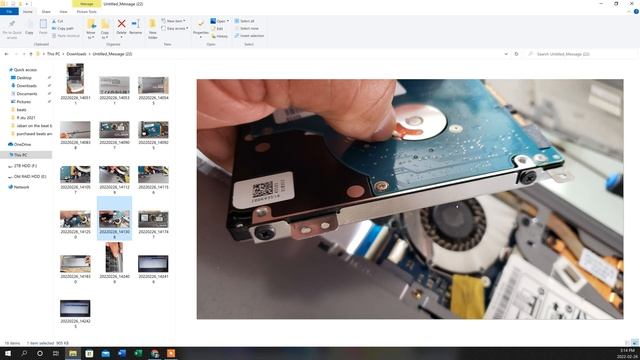Select the thumbnail labeled 20220226_14174

tap(153, 219)
